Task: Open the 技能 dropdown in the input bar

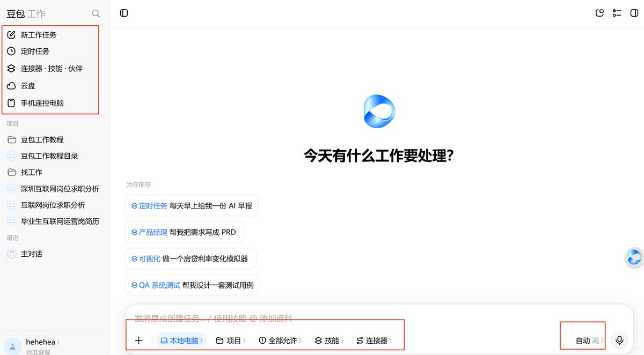Action: (329, 341)
